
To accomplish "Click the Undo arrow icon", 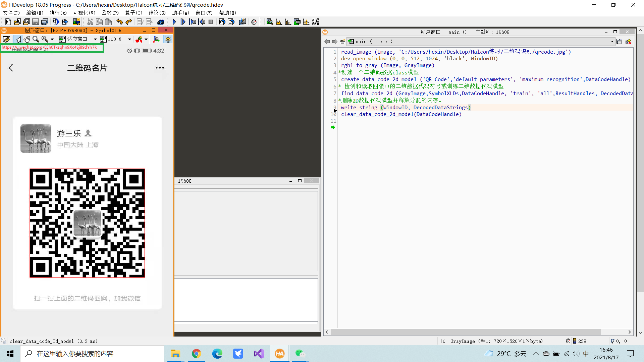I will [119, 22].
